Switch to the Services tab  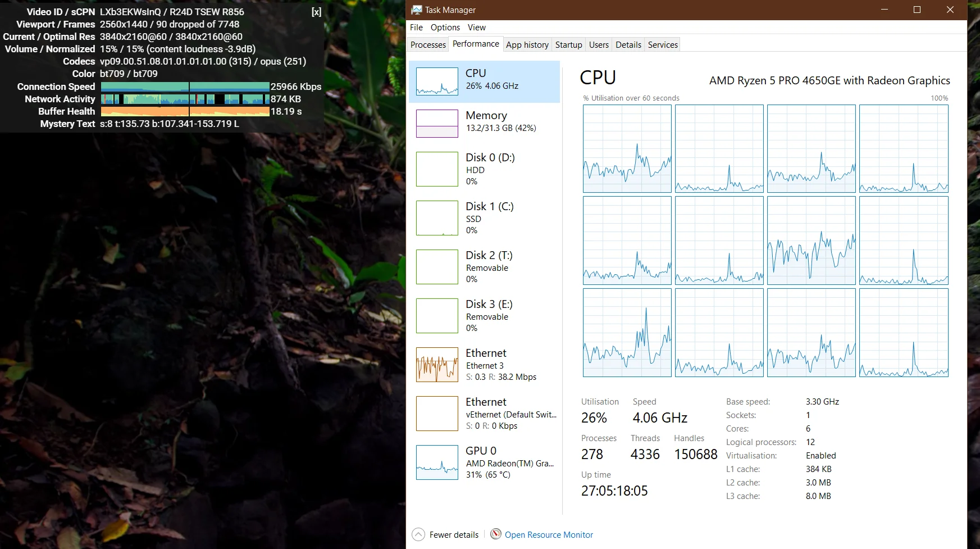663,45
